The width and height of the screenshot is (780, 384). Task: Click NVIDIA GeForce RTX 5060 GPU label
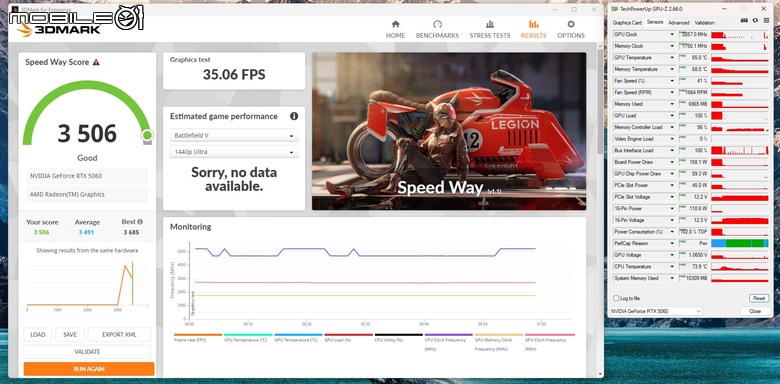pos(87,176)
